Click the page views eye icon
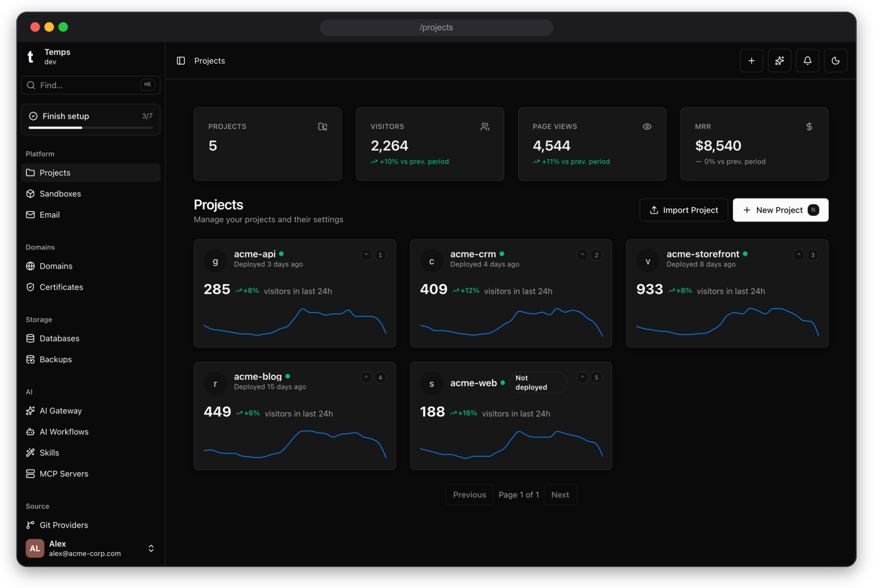873x588 pixels. point(647,127)
